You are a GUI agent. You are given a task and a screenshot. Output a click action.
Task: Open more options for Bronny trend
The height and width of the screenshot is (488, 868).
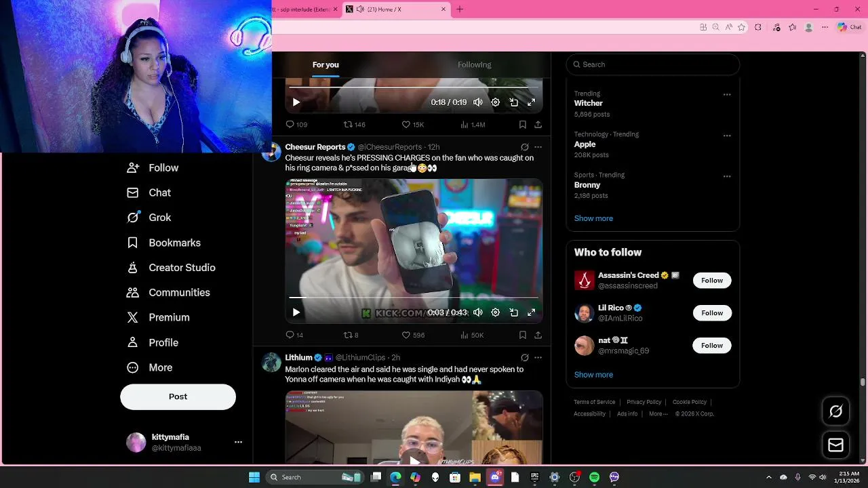click(x=727, y=176)
